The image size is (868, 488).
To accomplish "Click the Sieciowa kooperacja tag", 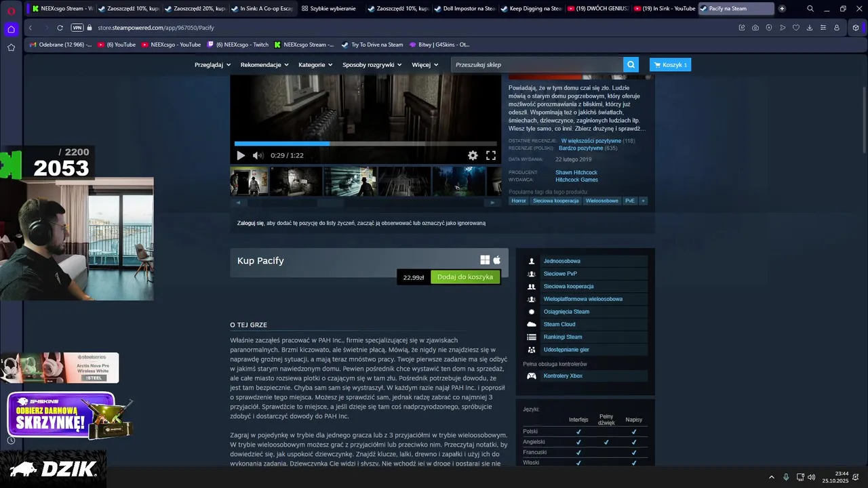I will pyautogui.click(x=556, y=201).
